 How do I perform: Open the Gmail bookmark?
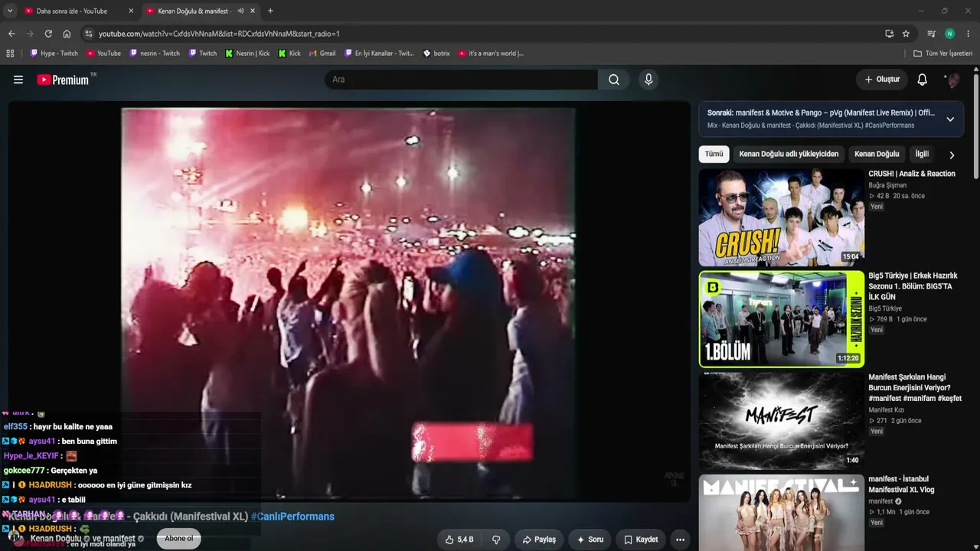click(x=322, y=54)
